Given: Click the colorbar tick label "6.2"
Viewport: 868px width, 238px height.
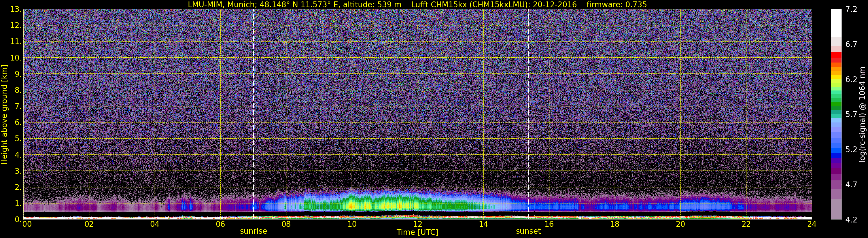Looking at the screenshot, I should (x=851, y=80).
